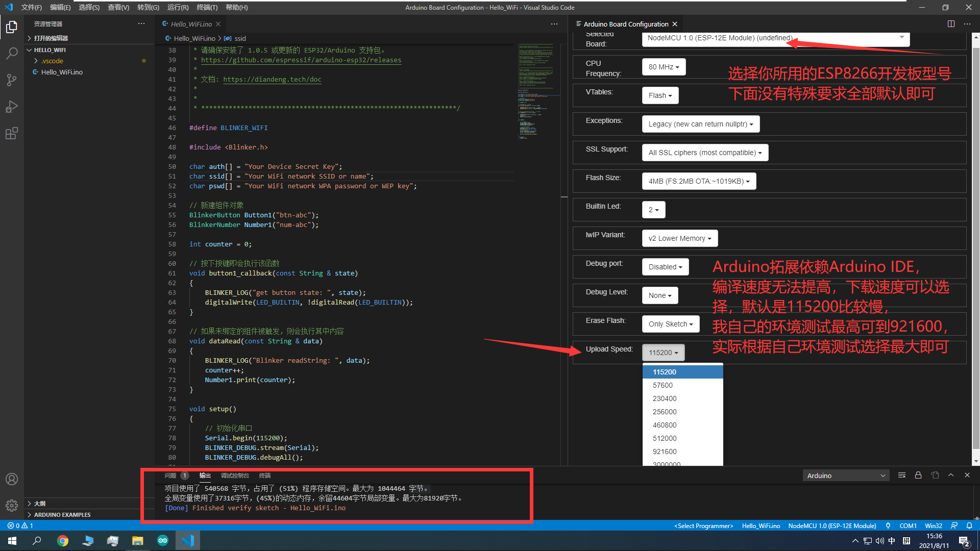Open the 终端(T) menu

click(x=207, y=7)
